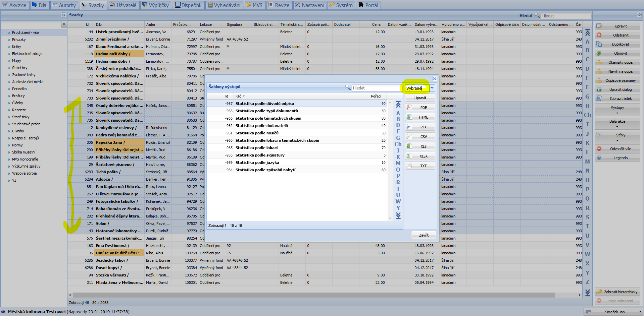
Task: Open the Dispečink tab
Action: [x=188, y=5]
